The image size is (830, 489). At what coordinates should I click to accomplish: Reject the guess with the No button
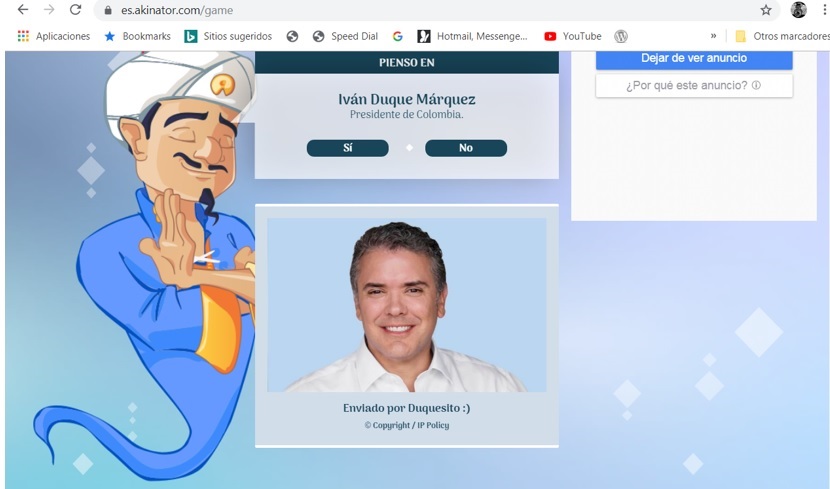click(465, 148)
